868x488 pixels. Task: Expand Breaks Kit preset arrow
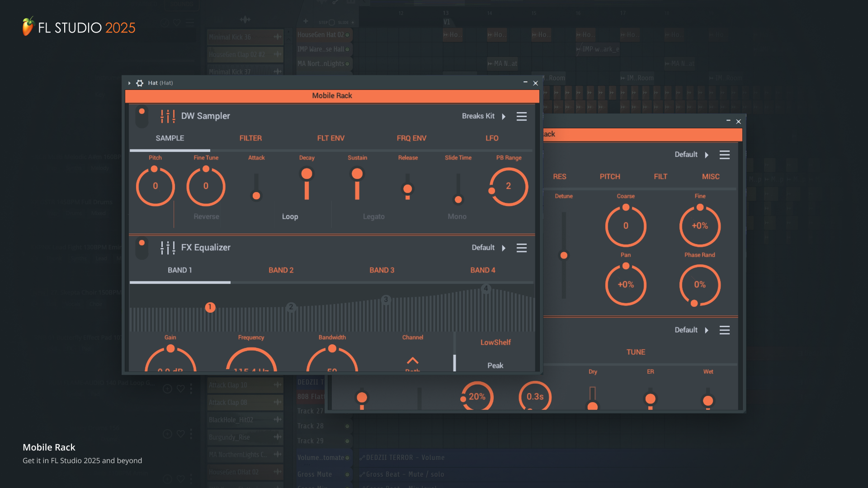point(504,117)
